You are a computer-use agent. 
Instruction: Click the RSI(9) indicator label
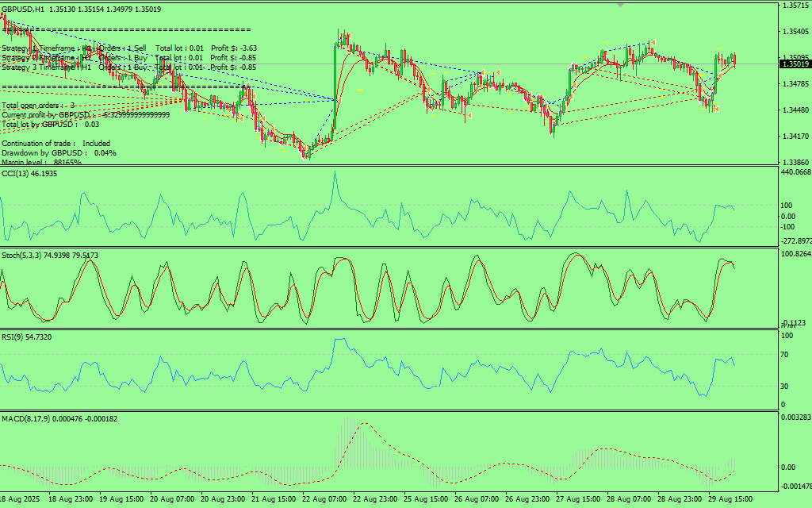26,337
